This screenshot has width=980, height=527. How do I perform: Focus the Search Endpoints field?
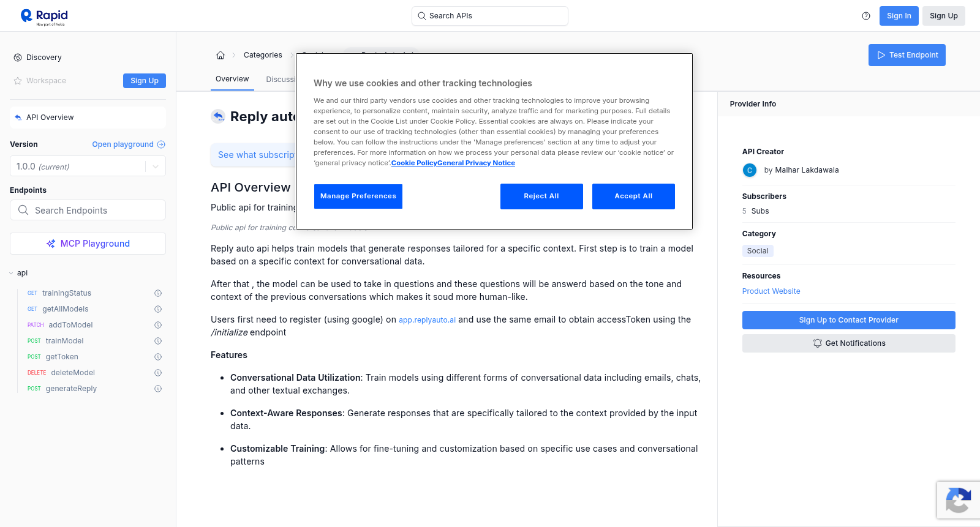[88, 210]
